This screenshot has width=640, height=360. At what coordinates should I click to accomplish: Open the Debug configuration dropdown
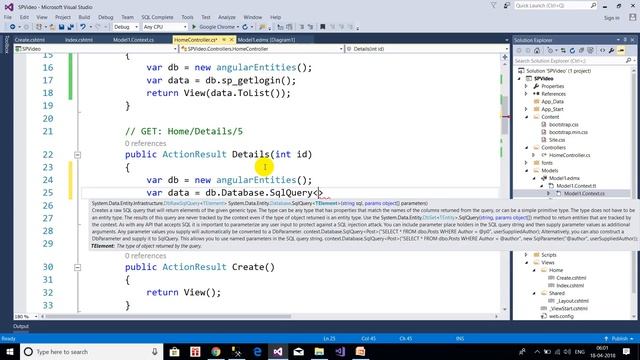pyautogui.click(x=126, y=27)
